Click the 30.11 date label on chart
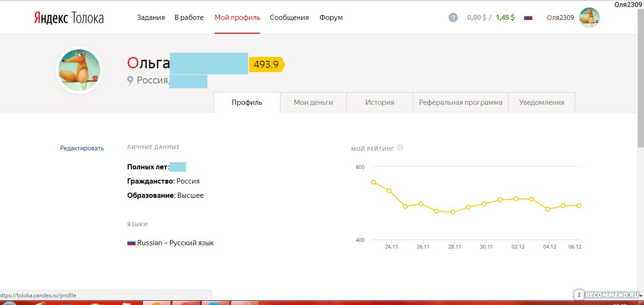Screen dimensions: 644x305 point(486,247)
